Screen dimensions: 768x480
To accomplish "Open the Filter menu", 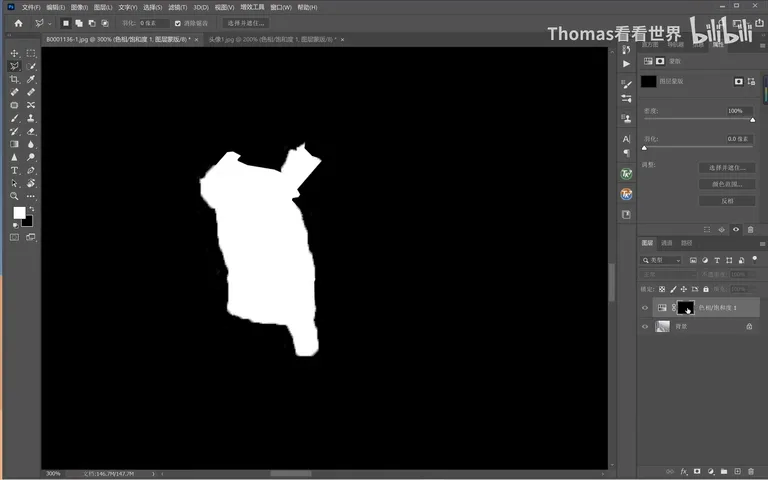I will pos(177,7).
